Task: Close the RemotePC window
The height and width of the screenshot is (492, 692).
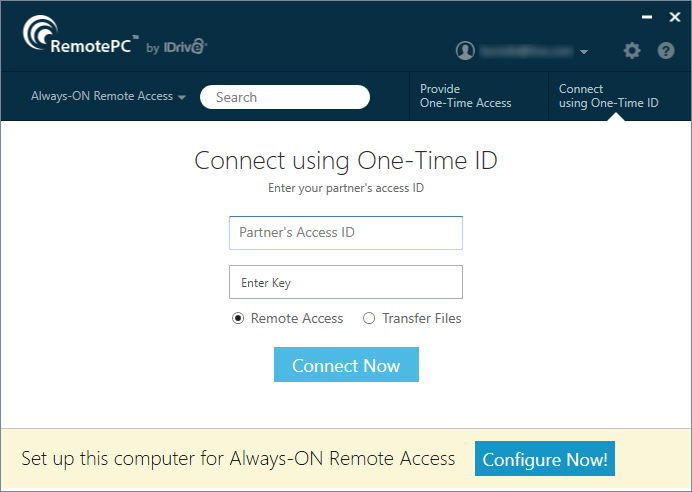Action: tap(674, 17)
